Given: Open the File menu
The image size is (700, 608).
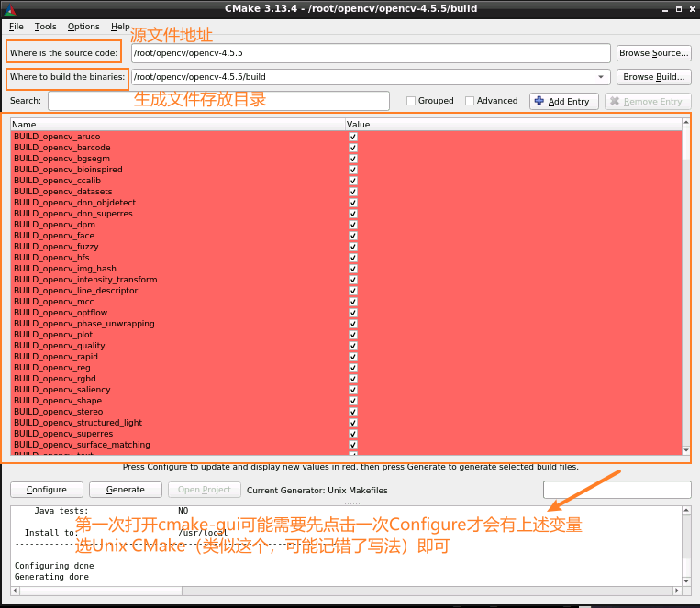Looking at the screenshot, I should coord(17,27).
